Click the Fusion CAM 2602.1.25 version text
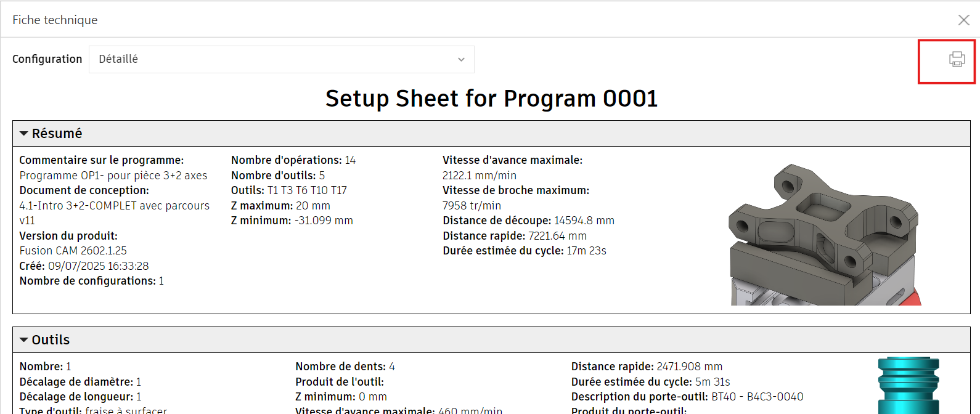Viewport: 980px width, 414px height. pyautogui.click(x=73, y=251)
